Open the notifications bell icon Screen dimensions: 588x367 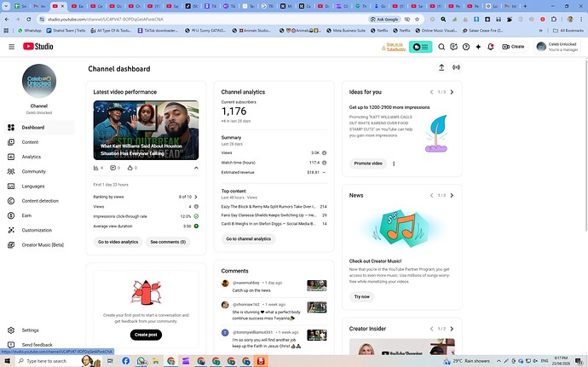click(491, 47)
